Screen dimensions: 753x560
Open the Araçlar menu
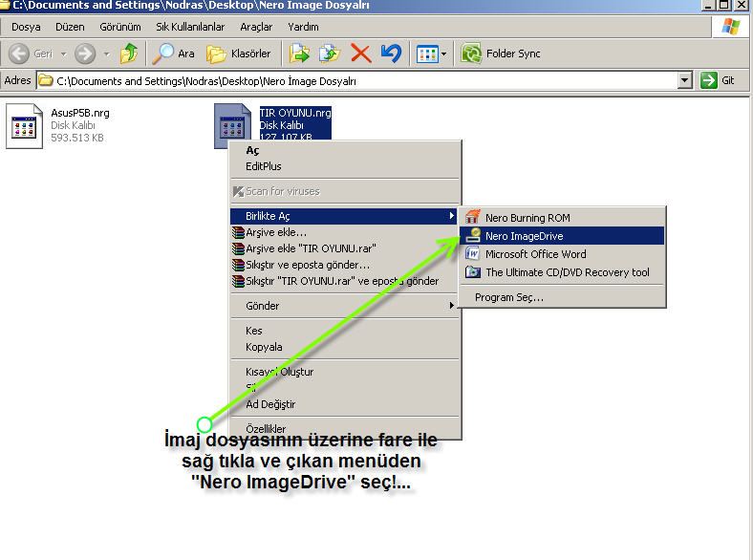coord(256,27)
